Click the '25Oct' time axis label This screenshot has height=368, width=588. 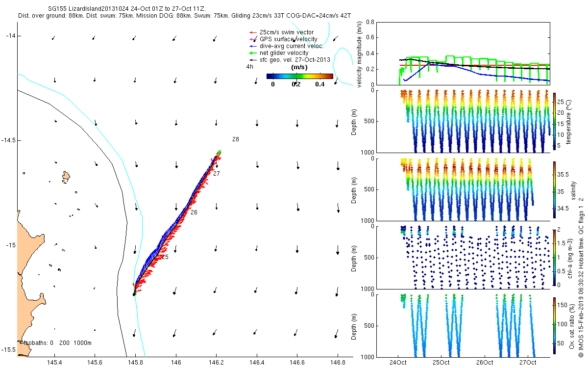(x=441, y=363)
